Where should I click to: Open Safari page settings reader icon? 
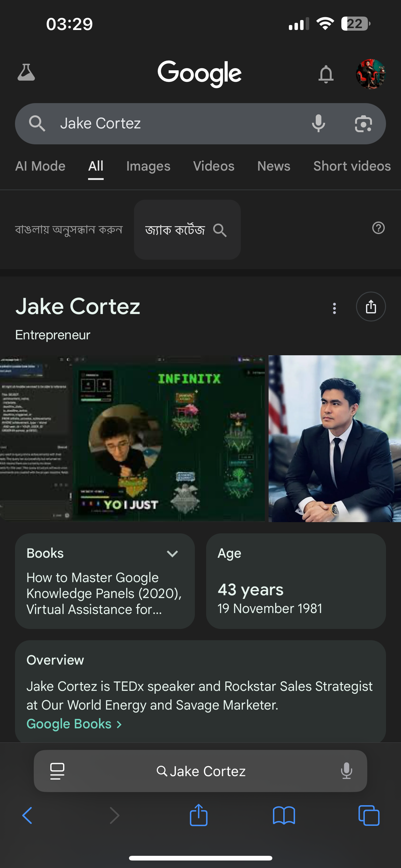click(x=57, y=771)
